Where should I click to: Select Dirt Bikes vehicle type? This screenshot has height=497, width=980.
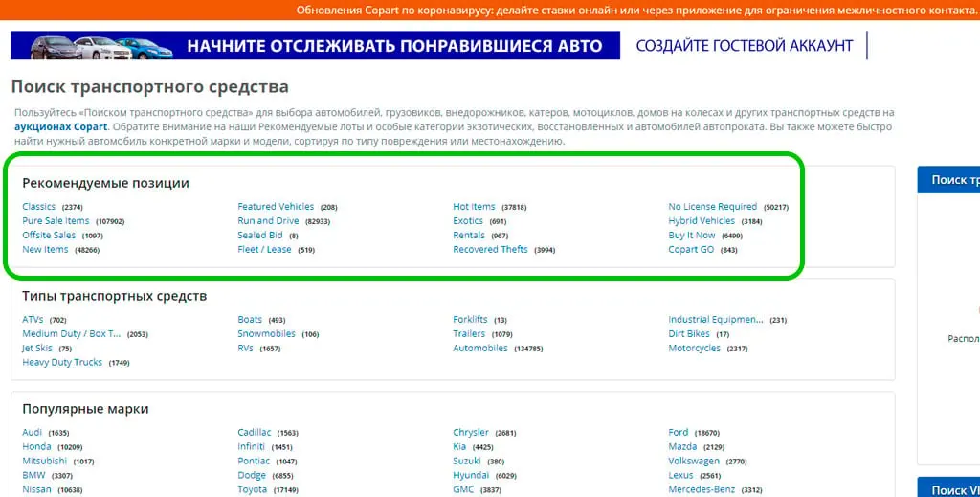[x=689, y=334]
